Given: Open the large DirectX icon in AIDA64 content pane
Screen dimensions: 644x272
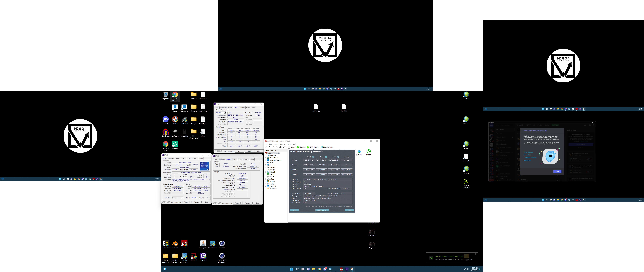Looking at the screenshot, I should [x=369, y=152].
